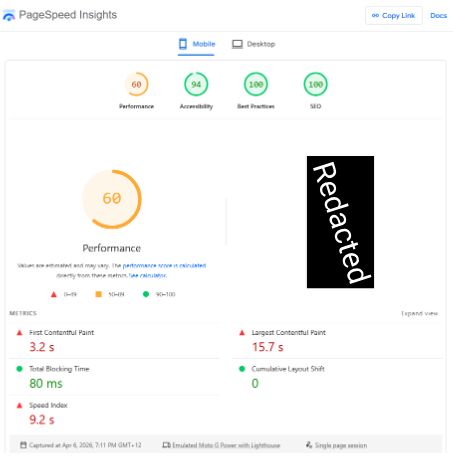
Task: Click the large Performance gauge showing 60
Action: (x=112, y=199)
